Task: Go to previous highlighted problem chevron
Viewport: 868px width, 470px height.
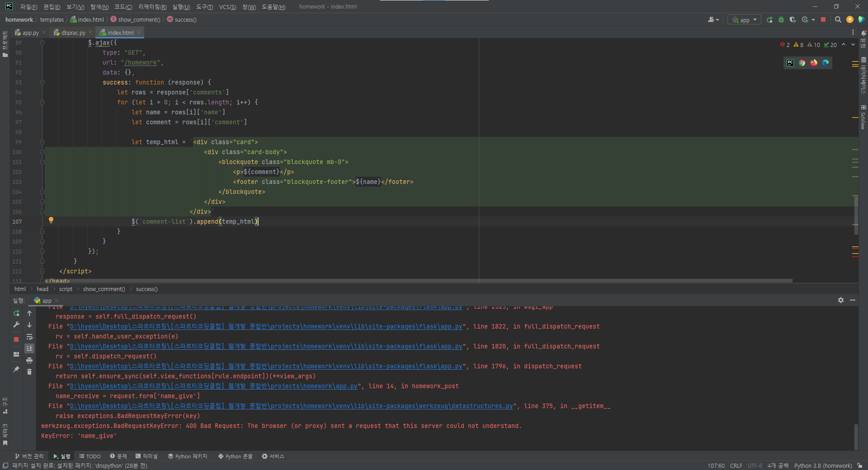Action: pyautogui.click(x=844, y=45)
